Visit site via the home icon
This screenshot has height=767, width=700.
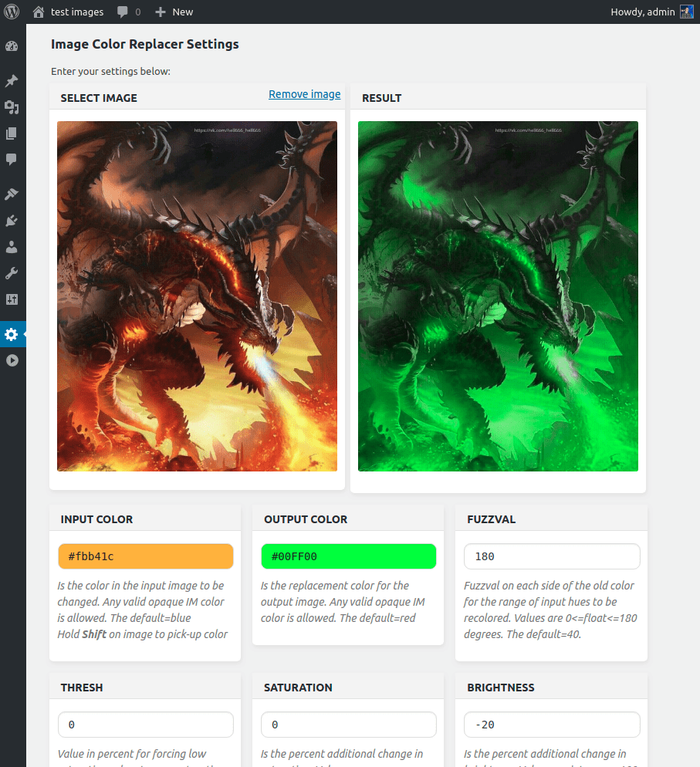pos(38,12)
